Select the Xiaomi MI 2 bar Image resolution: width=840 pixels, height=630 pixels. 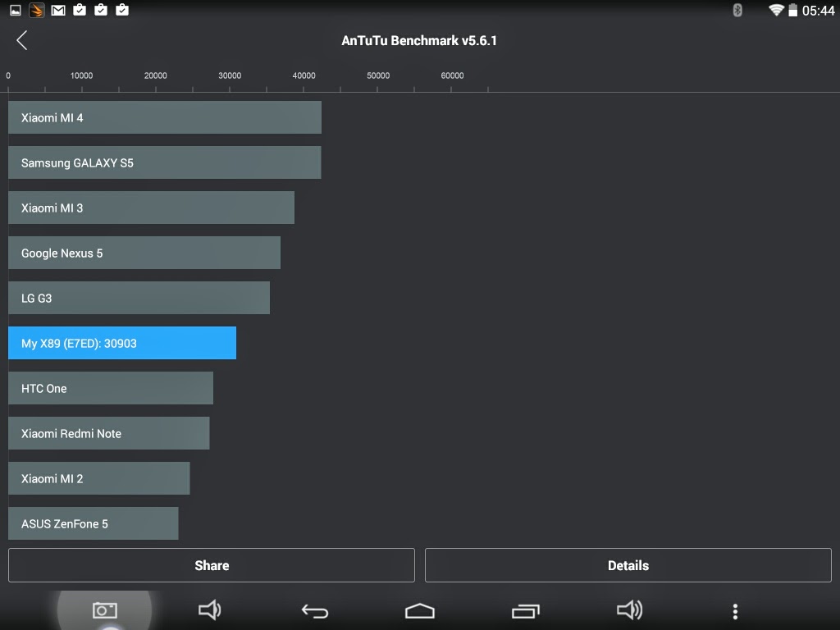coord(98,478)
